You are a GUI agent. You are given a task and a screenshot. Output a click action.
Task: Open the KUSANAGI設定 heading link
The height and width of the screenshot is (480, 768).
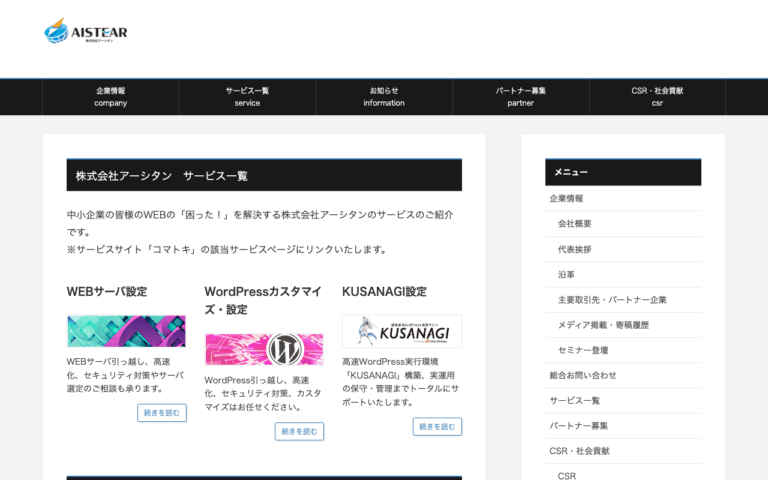click(x=384, y=291)
